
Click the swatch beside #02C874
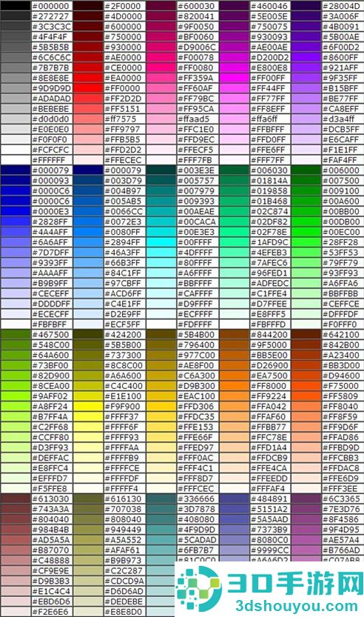coord(234,211)
